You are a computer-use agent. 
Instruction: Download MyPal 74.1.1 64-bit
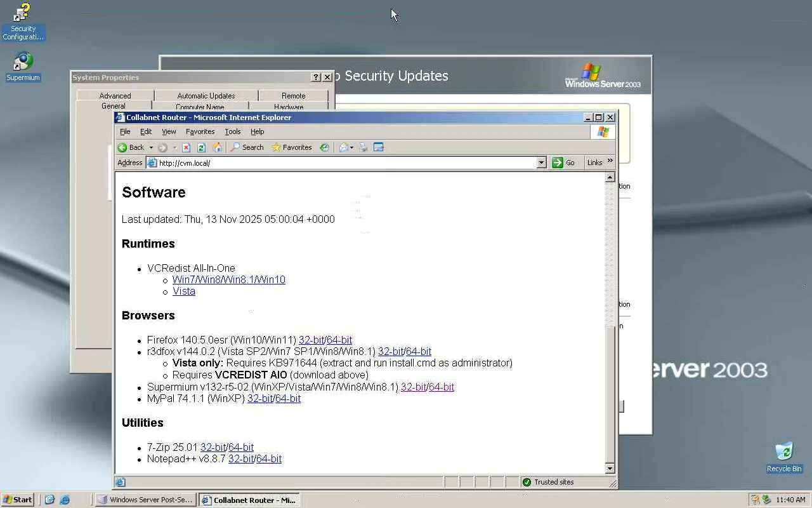coord(288,398)
